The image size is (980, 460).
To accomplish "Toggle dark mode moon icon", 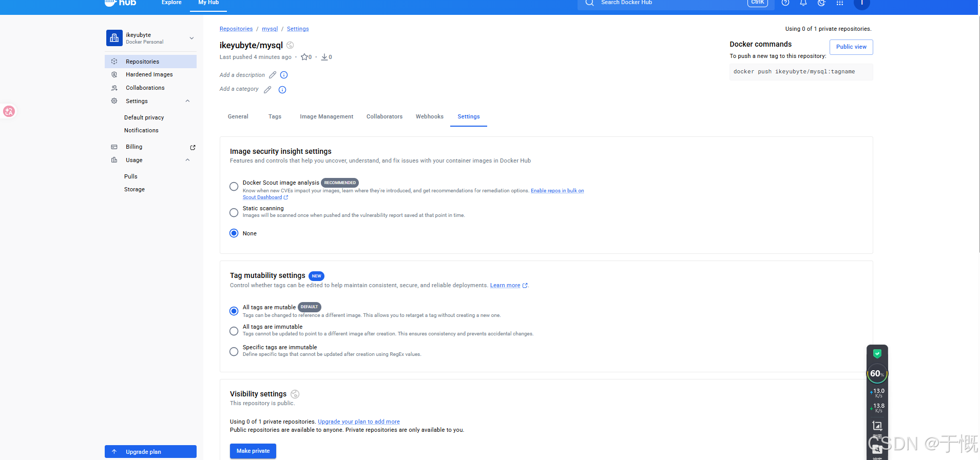I will [x=821, y=3].
